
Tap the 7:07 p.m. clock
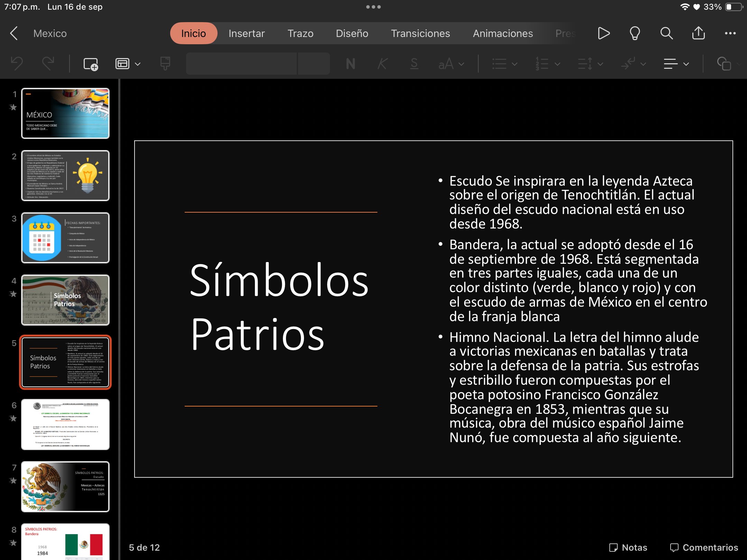(22, 7)
